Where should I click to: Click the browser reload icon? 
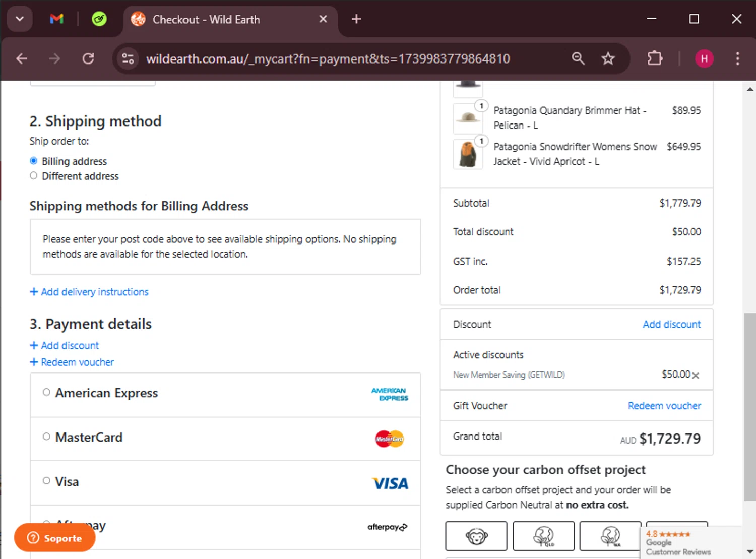pos(88,59)
